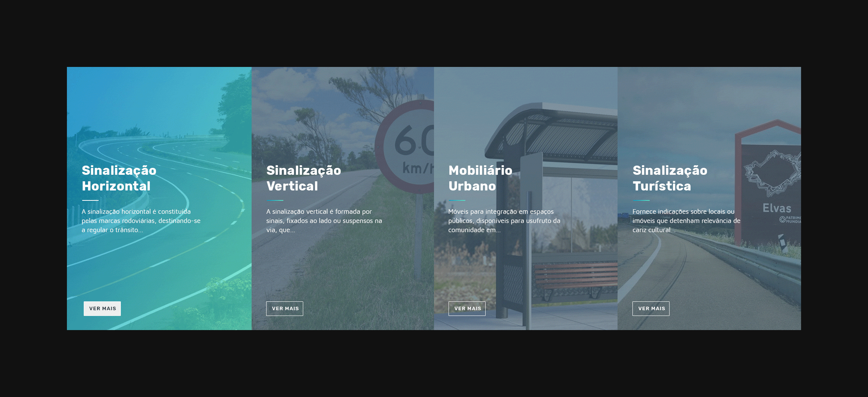Click the teal divider line under Sinalização Vertical
Image resolution: width=868 pixels, height=397 pixels.
coord(275,200)
